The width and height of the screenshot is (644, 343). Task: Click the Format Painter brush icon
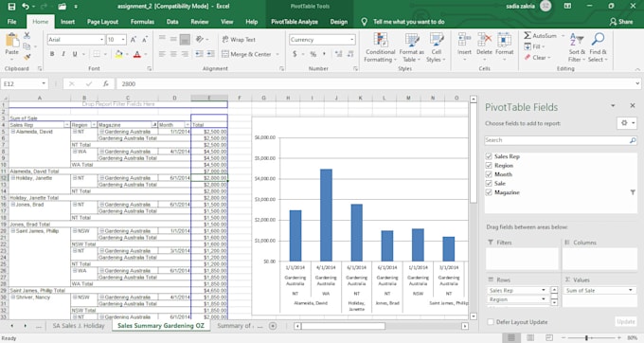click(x=27, y=57)
